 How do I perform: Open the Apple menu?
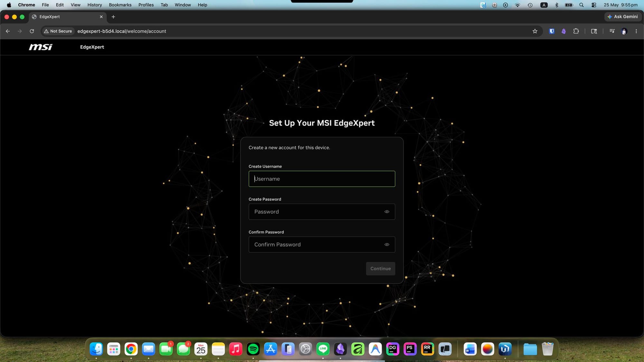tap(9, 5)
